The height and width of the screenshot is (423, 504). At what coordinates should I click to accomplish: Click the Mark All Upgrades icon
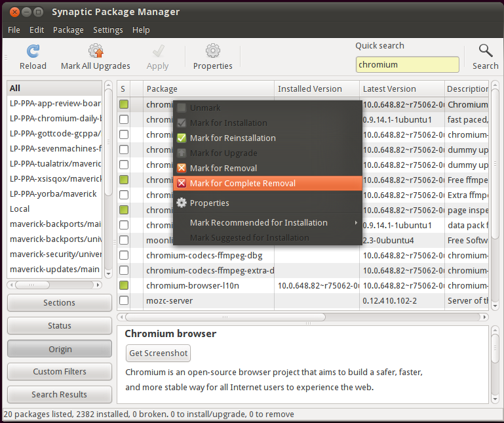96,50
